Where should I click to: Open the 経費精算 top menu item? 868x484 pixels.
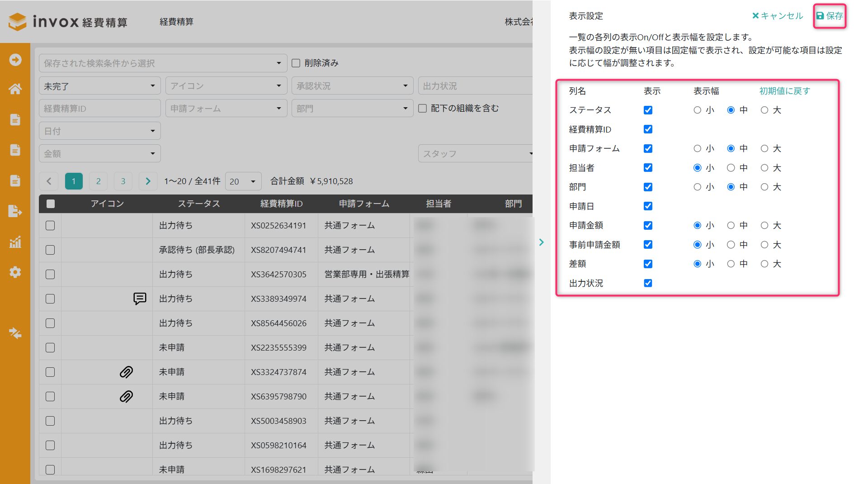pyautogui.click(x=176, y=22)
